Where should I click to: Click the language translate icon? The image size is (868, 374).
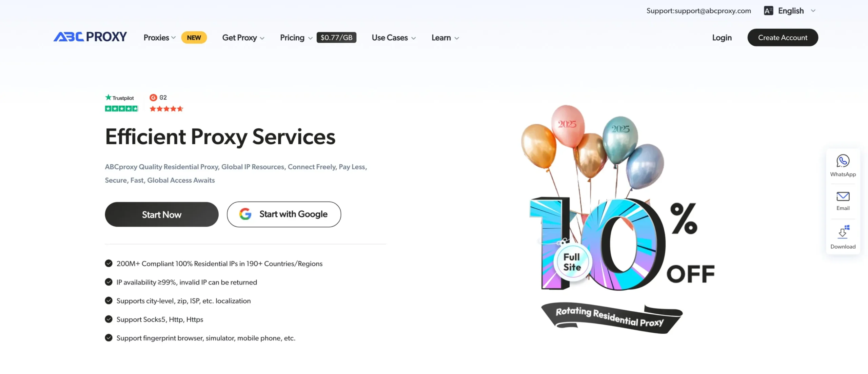pyautogui.click(x=769, y=11)
